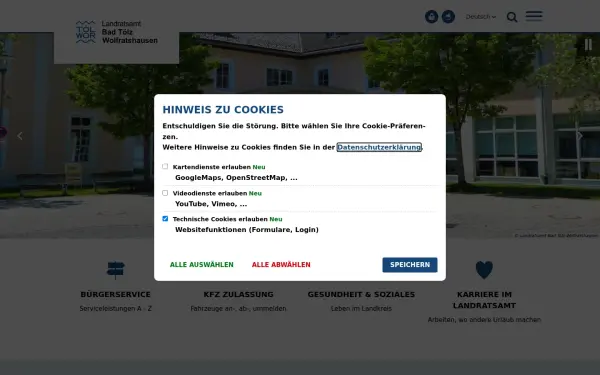
Task: Save cookie settings with Speichern
Action: tap(410, 265)
